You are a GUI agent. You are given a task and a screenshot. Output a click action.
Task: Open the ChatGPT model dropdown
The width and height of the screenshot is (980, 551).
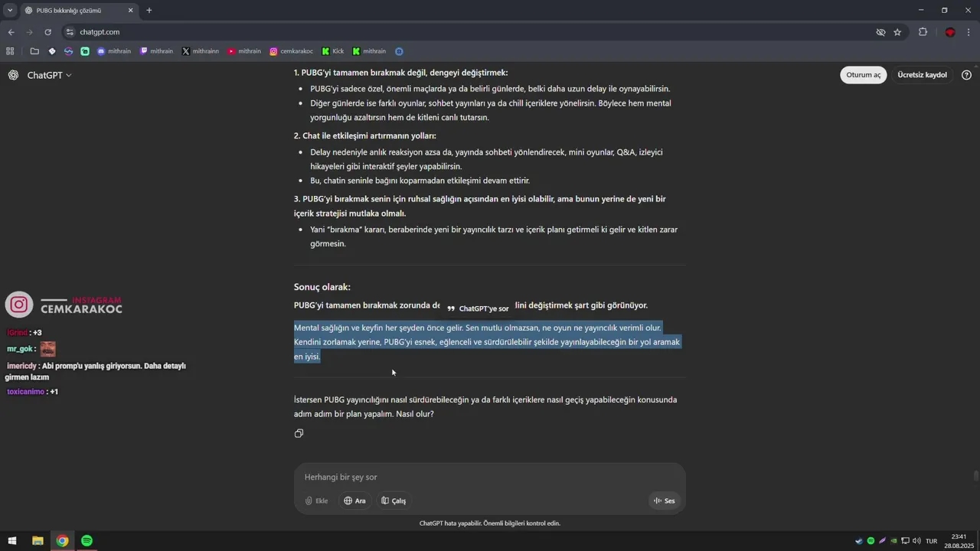50,75
